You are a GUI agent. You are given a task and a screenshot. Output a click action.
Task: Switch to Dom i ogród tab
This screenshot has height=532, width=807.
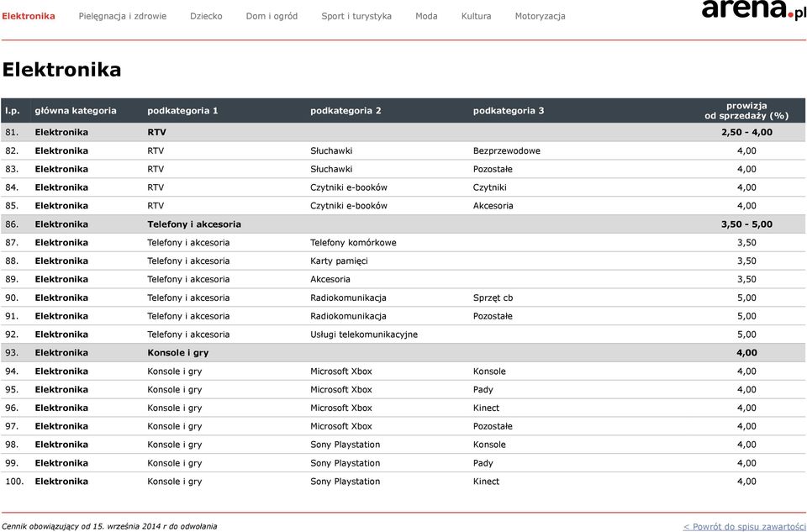[x=272, y=16]
